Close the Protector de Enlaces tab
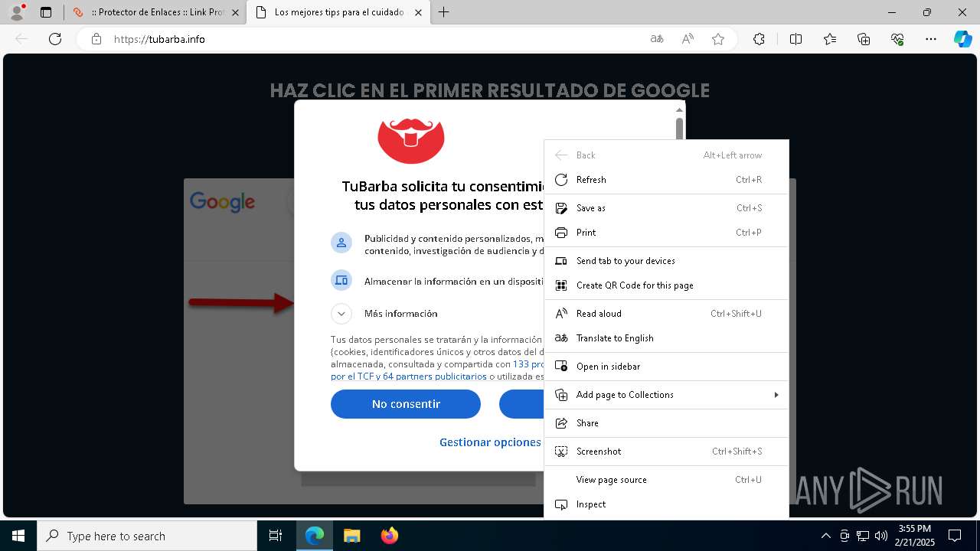The width and height of the screenshot is (980, 551). tap(235, 12)
